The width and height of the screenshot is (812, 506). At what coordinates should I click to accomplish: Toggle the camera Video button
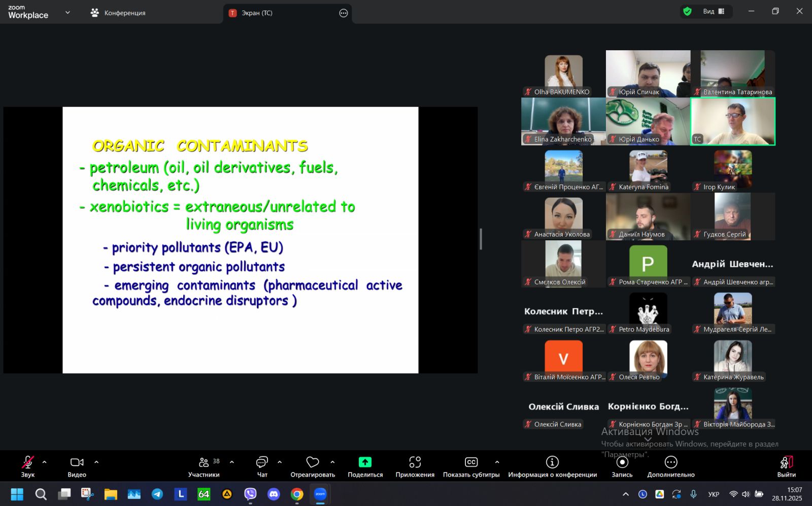(x=77, y=462)
